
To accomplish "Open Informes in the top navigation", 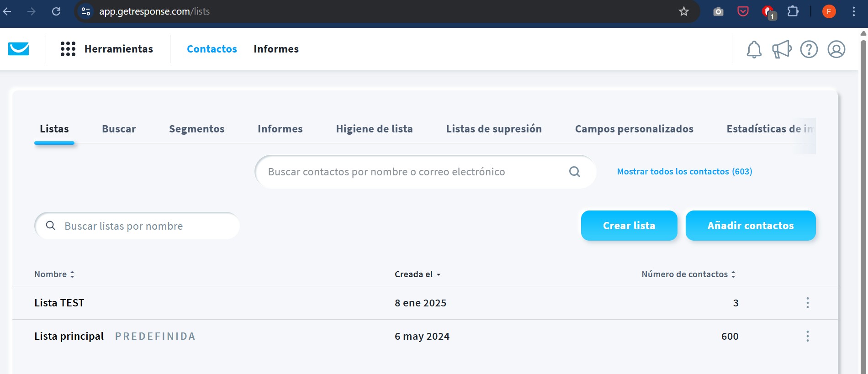I will (x=276, y=49).
